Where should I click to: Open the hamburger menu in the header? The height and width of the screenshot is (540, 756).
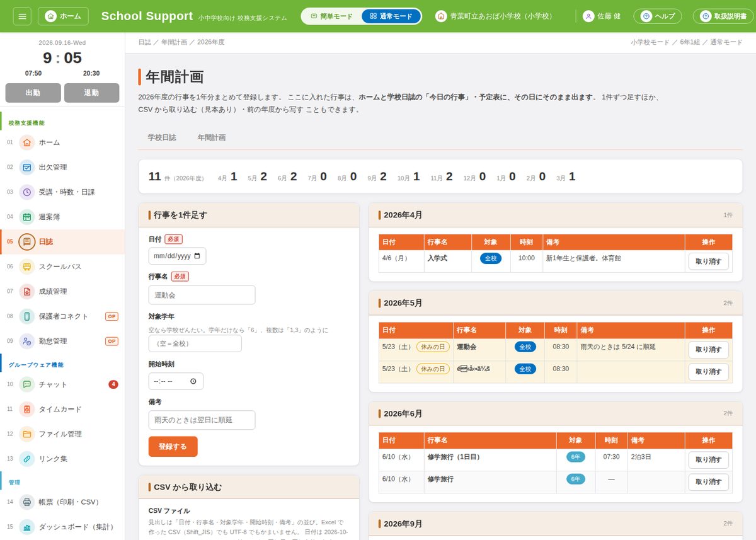click(x=22, y=16)
